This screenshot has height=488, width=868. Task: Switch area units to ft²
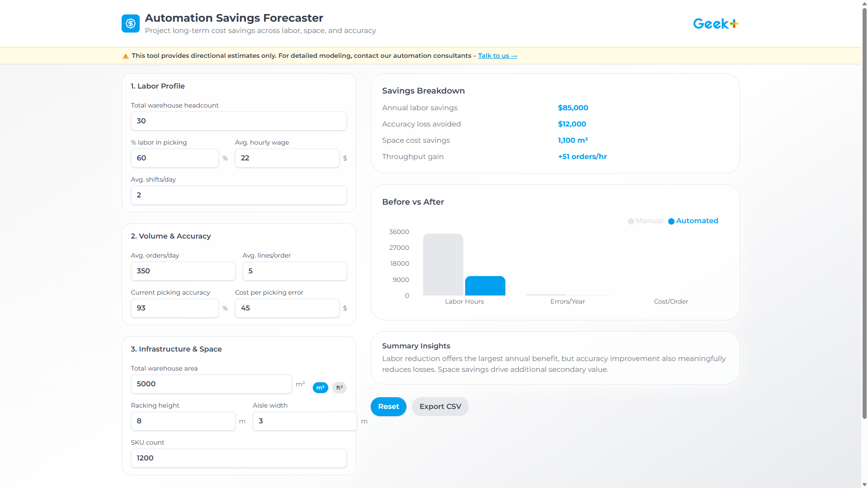(x=339, y=388)
